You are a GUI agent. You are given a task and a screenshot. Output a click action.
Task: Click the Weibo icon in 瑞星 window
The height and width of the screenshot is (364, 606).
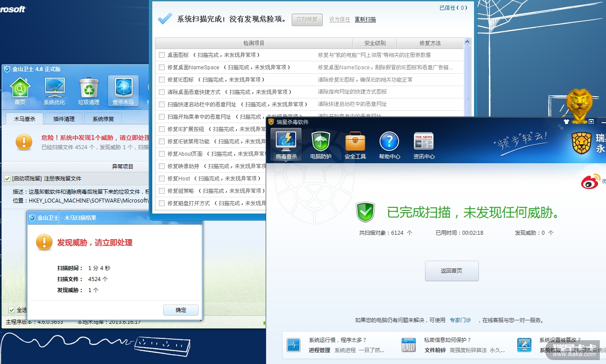tap(590, 181)
